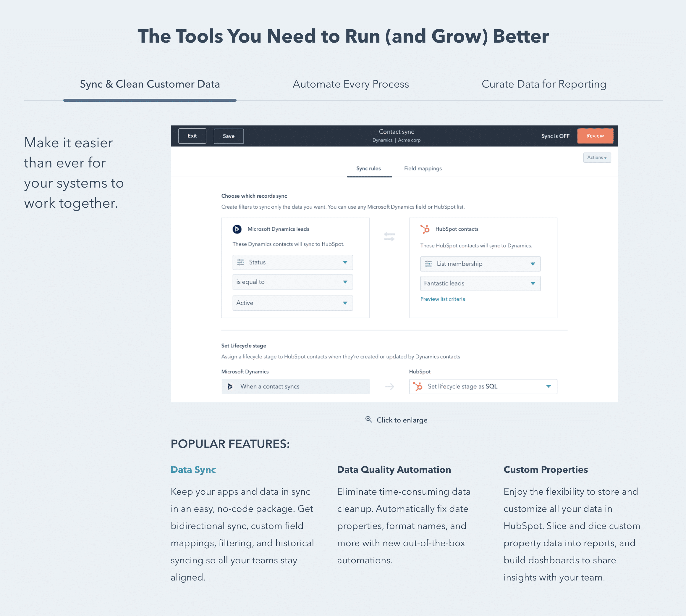The height and width of the screenshot is (616, 686).
Task: Click the HubSpot contacts label
Action: click(457, 229)
